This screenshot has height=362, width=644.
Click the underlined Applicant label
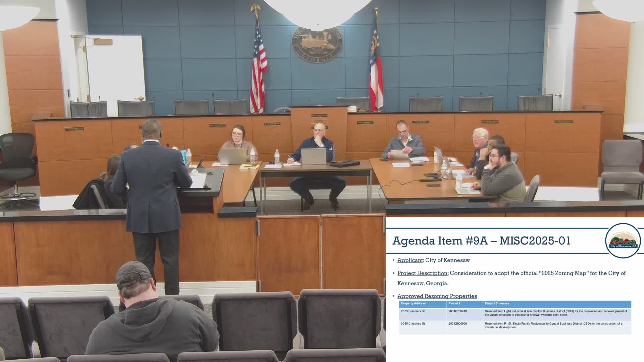pyautogui.click(x=410, y=260)
